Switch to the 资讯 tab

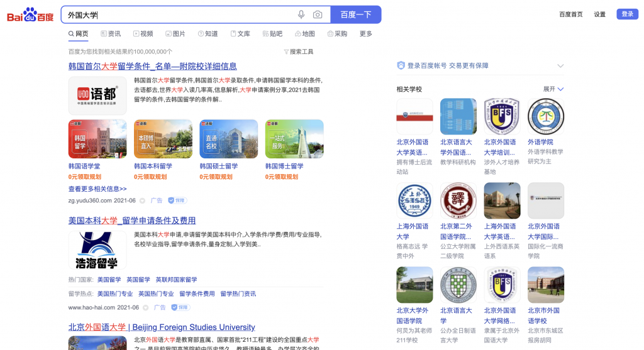[111, 34]
